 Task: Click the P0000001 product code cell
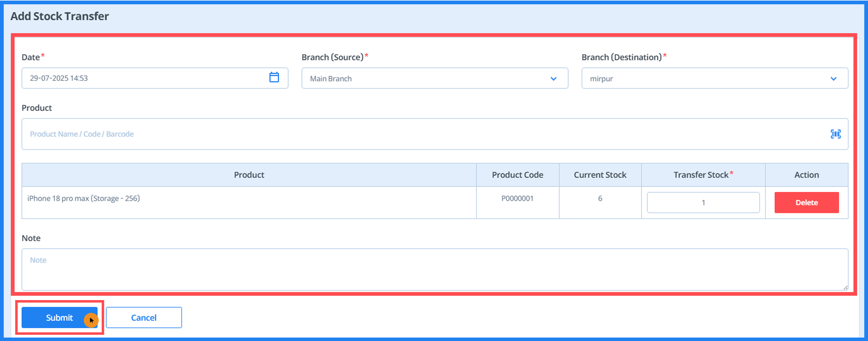(517, 198)
